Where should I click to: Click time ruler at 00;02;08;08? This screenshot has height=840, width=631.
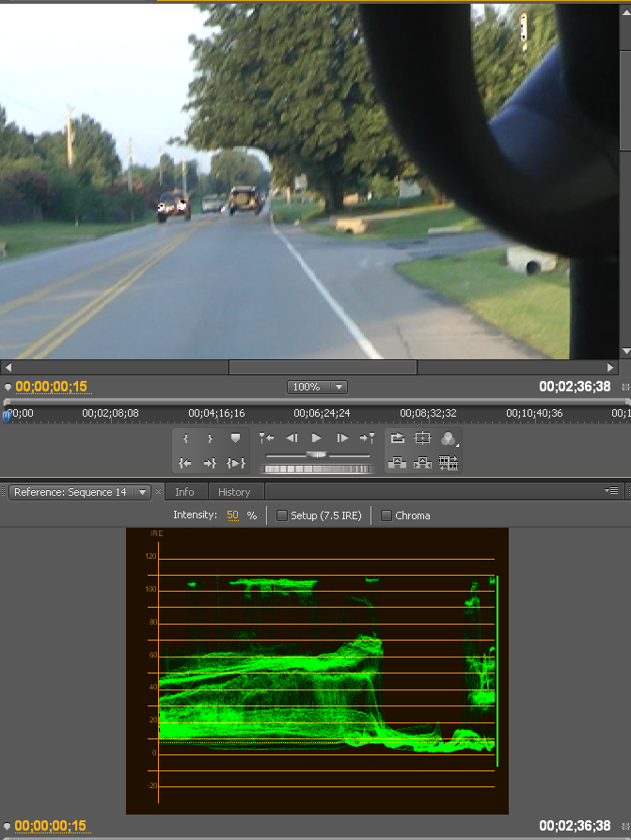click(x=110, y=413)
